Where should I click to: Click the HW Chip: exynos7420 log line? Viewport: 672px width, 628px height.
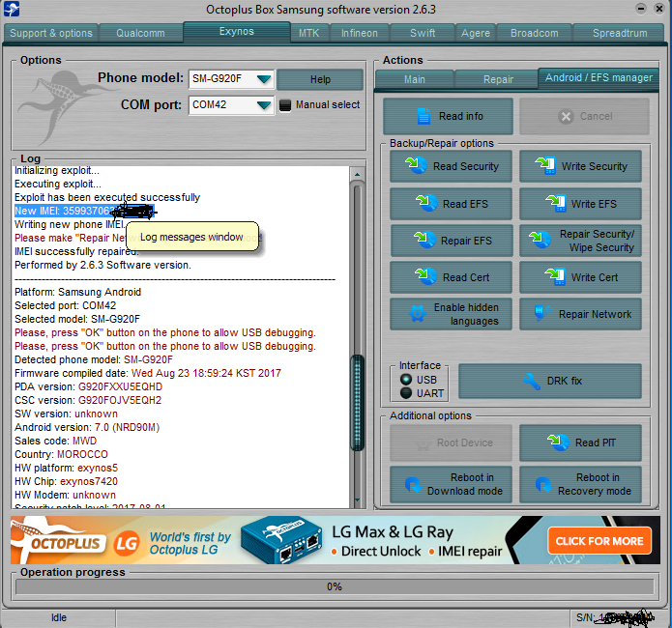click(66, 481)
